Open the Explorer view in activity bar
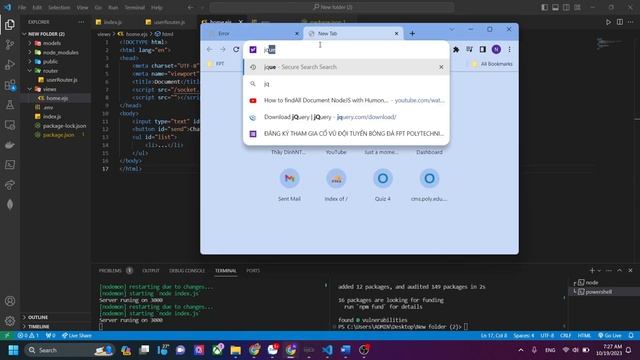The height and width of the screenshot is (360, 640). click(x=10, y=25)
